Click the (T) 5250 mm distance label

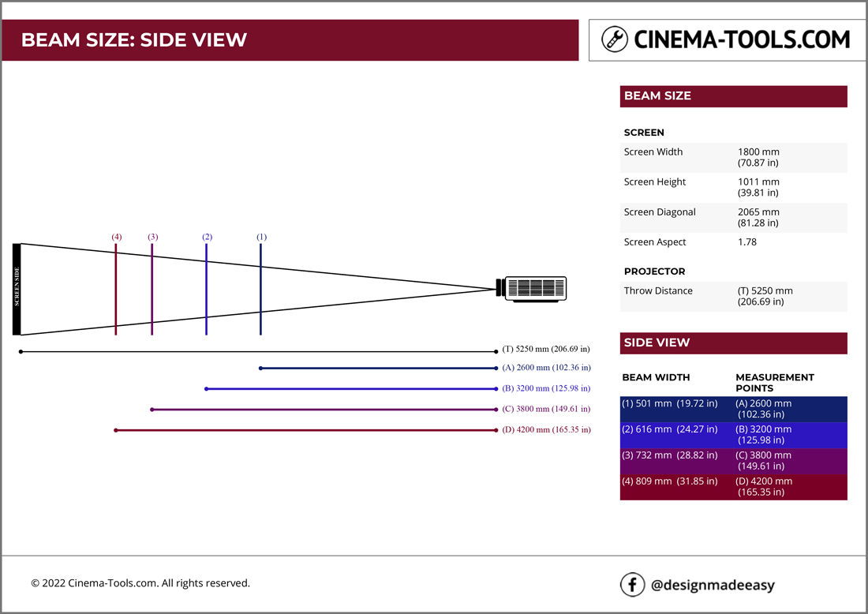coord(546,349)
